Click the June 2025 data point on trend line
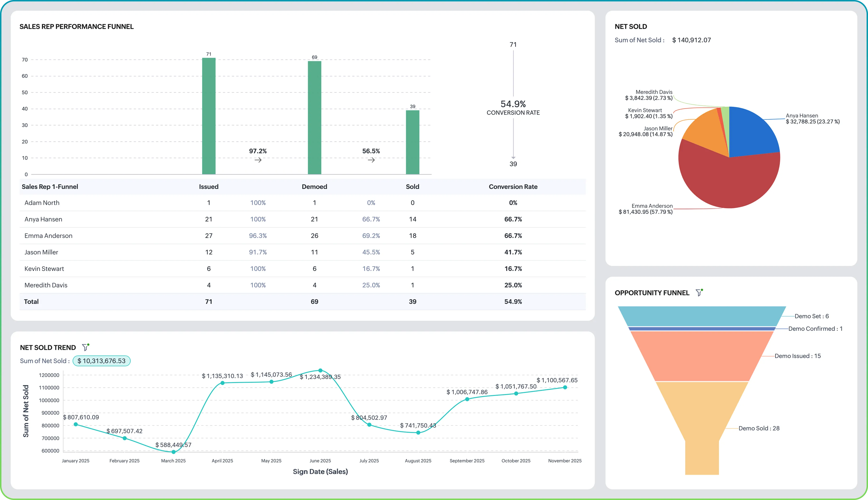The width and height of the screenshot is (868, 500). 320,371
